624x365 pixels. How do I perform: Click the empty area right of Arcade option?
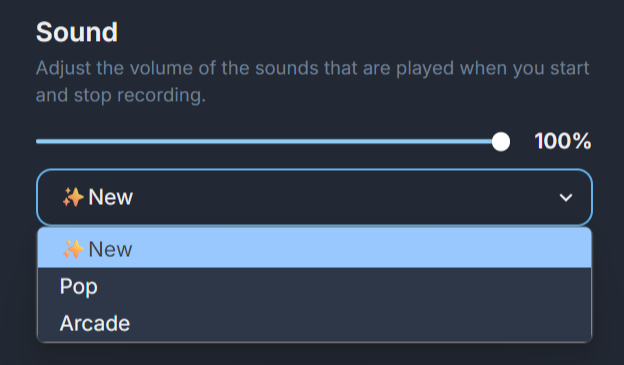click(360, 323)
